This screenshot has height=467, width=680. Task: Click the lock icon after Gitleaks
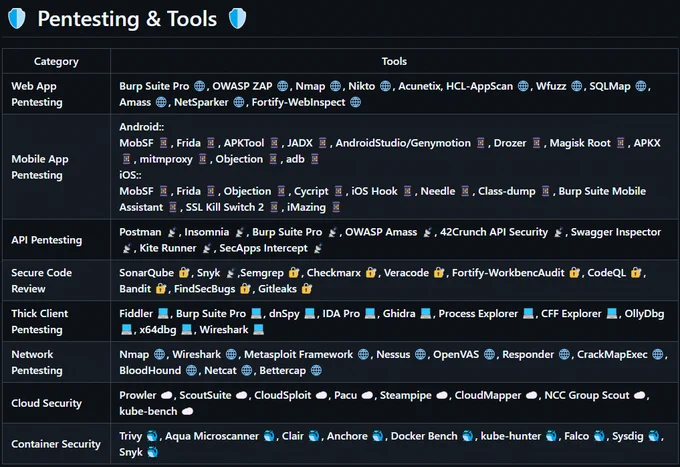[307, 289]
